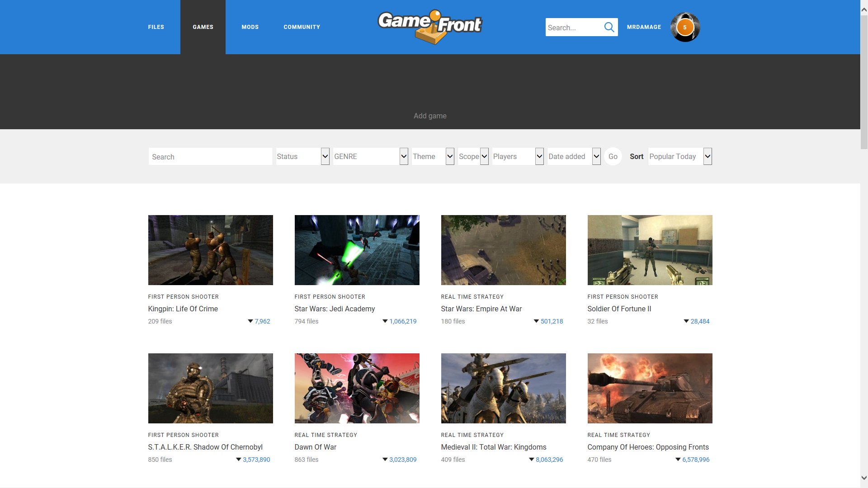
Task: Go to the Files menu
Action: (156, 27)
